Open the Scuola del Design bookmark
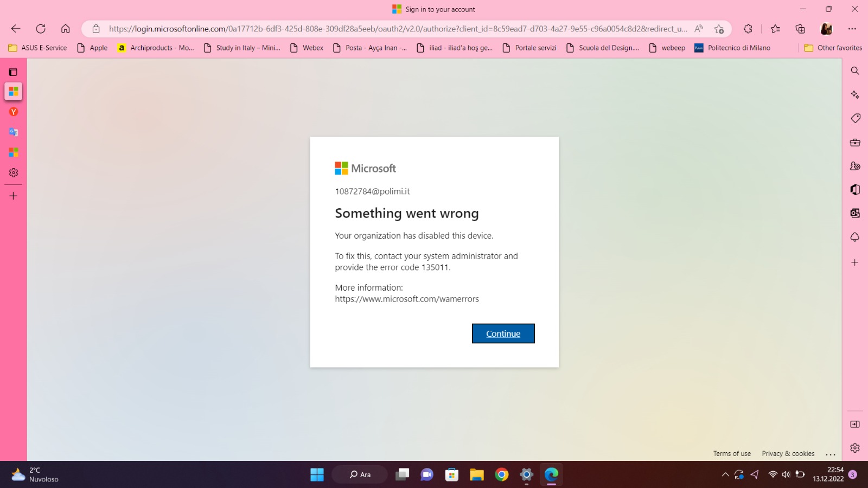 tap(603, 48)
